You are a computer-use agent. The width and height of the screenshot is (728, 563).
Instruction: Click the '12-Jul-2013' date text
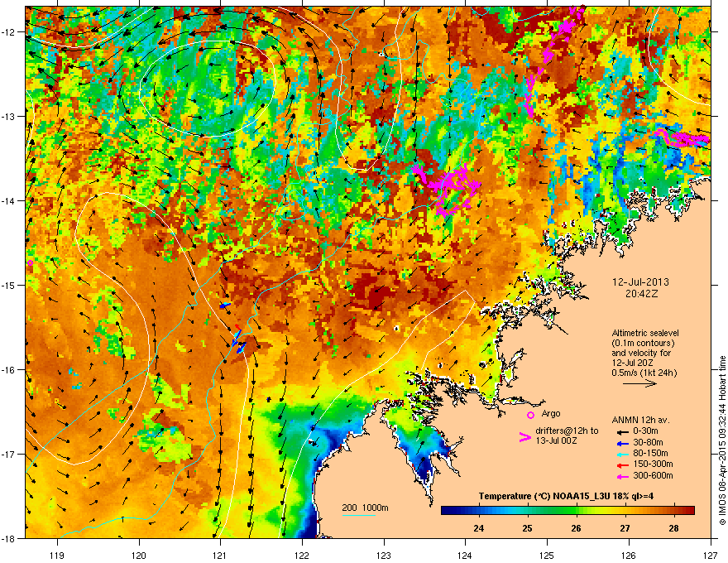[640, 282]
